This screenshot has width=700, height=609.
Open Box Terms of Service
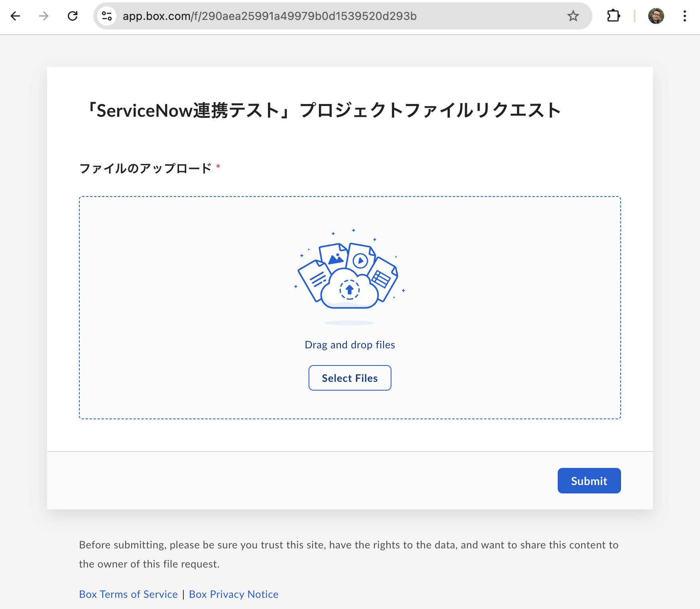pos(128,594)
